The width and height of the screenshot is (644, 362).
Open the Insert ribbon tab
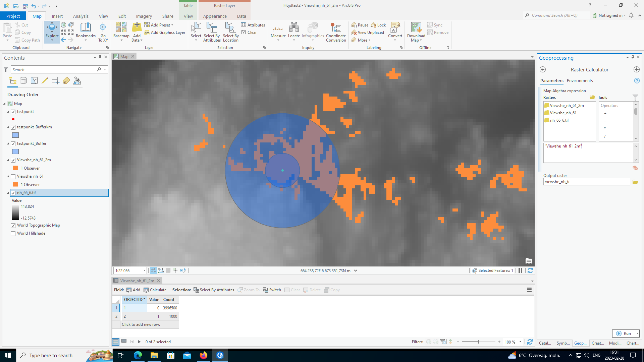[x=57, y=16]
